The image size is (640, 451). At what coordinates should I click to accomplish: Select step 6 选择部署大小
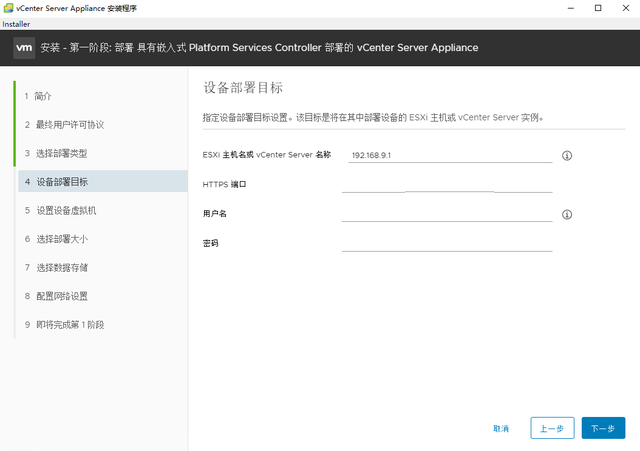pos(56,239)
